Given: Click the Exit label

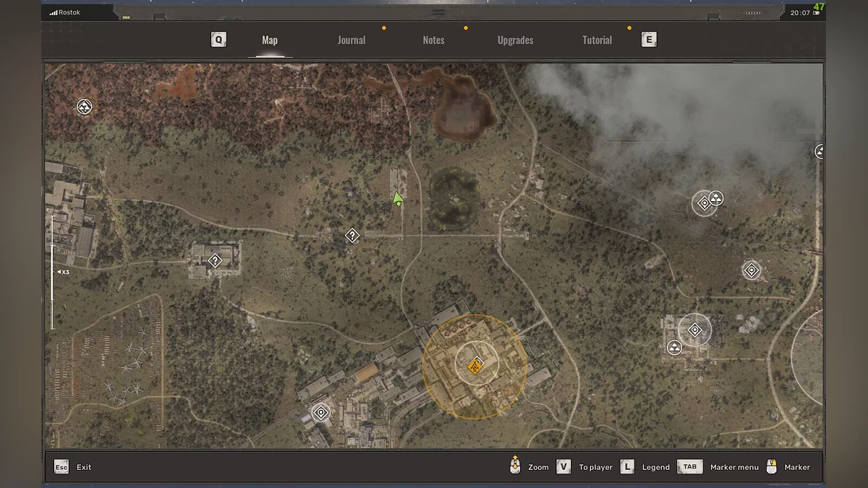Looking at the screenshot, I should pos(84,467).
